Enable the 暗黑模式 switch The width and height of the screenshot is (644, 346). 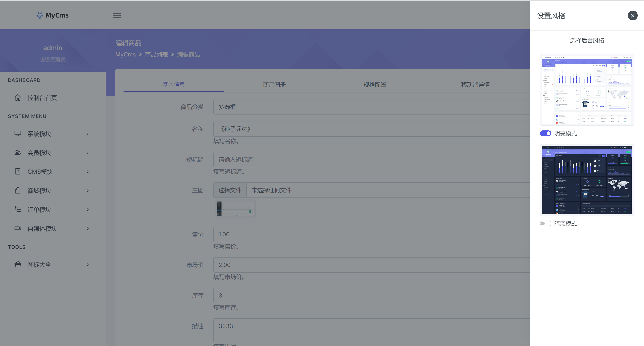(545, 223)
